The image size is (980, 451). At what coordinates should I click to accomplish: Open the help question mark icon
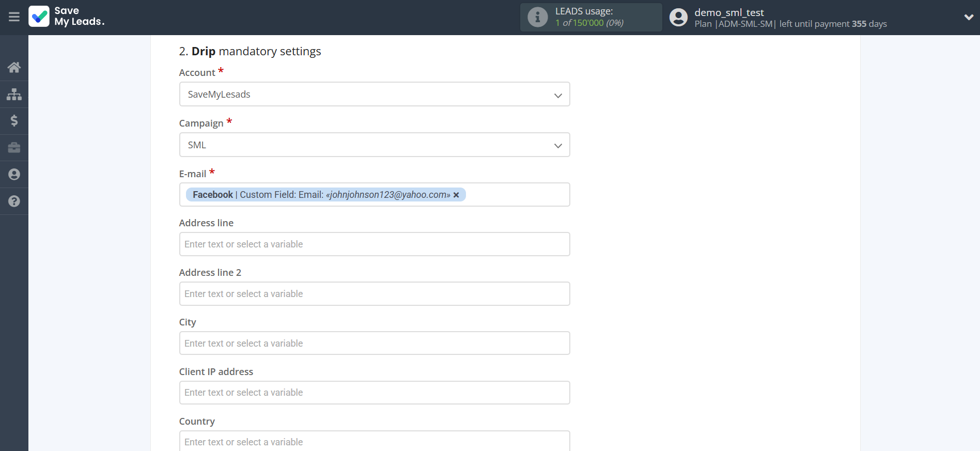coord(14,201)
